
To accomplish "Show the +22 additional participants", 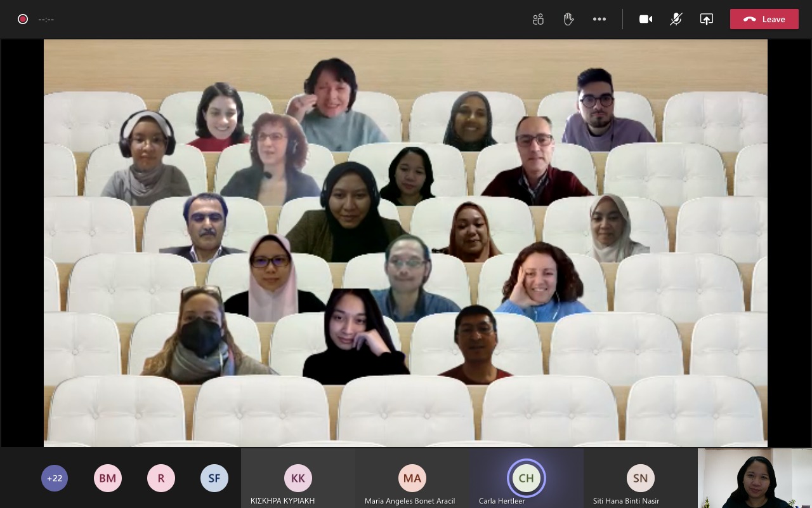I will (x=55, y=478).
